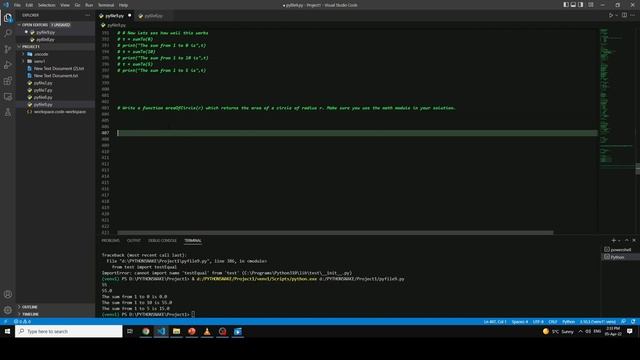Screen dimensions: 640x360
Task: Close the terminal panel
Action: click(x=634, y=240)
